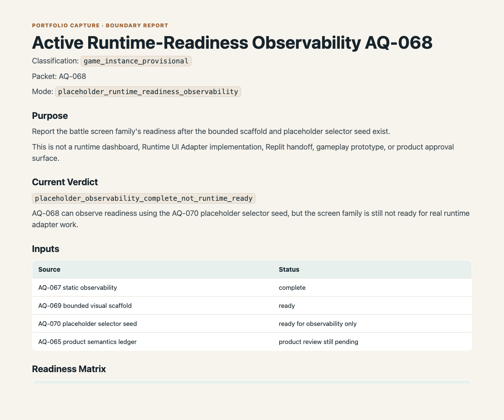
Task: Click the Current Verdict heading
Action: click(65, 182)
